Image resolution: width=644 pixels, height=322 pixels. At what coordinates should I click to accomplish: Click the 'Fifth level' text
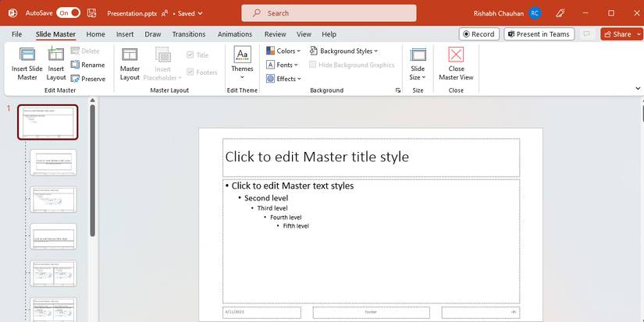(296, 226)
